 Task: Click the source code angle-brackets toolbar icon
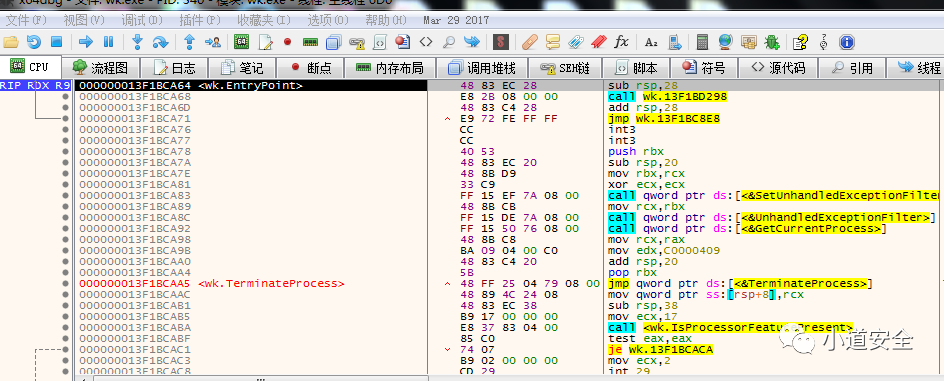[426, 42]
